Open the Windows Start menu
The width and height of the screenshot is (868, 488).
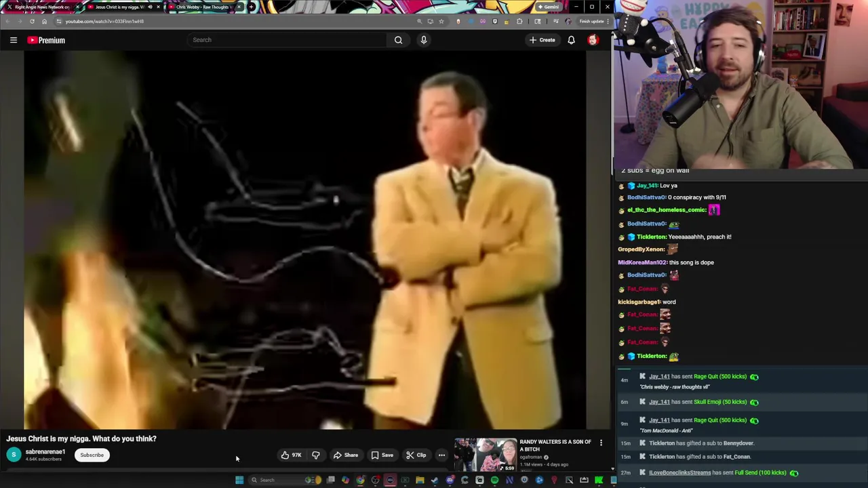239,480
